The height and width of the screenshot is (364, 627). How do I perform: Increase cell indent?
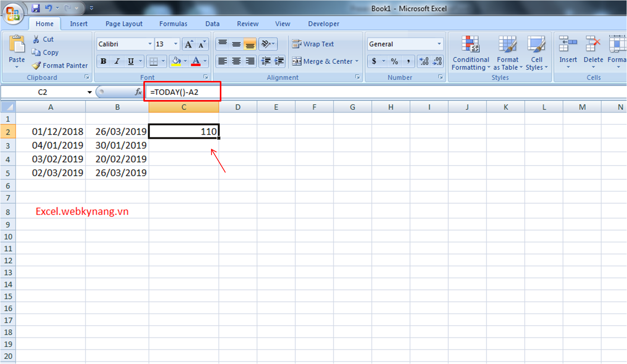(279, 61)
